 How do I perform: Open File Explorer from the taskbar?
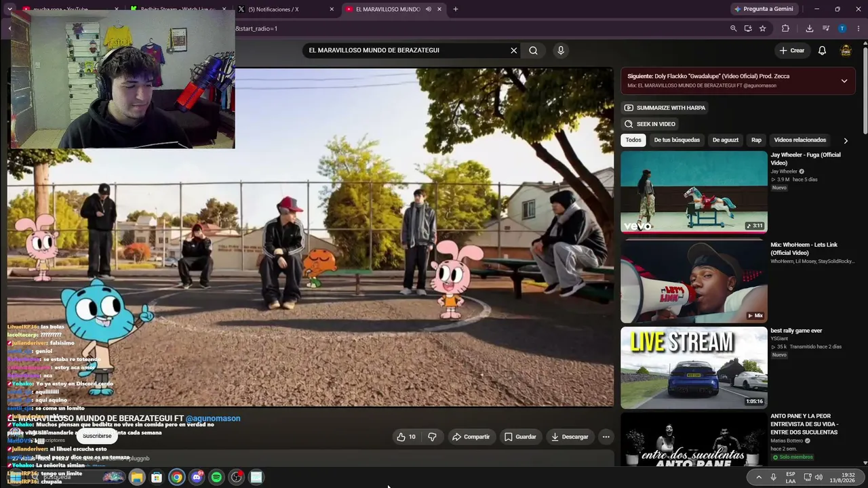point(137,477)
